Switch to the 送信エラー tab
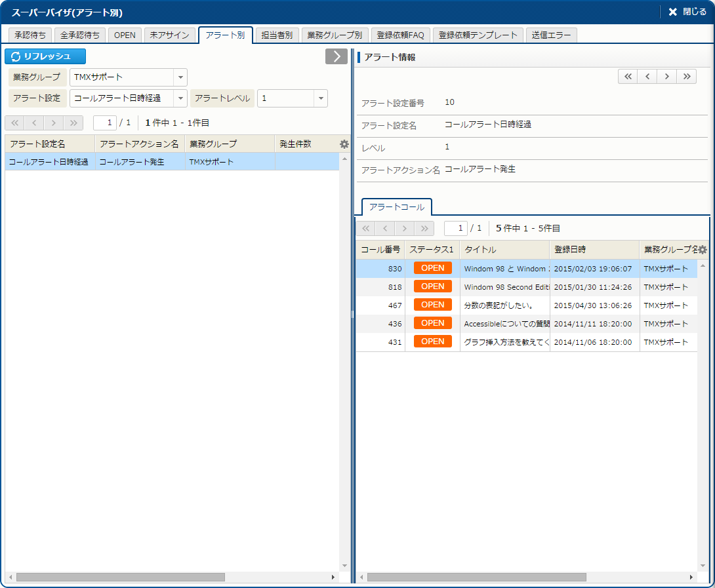 [551, 35]
